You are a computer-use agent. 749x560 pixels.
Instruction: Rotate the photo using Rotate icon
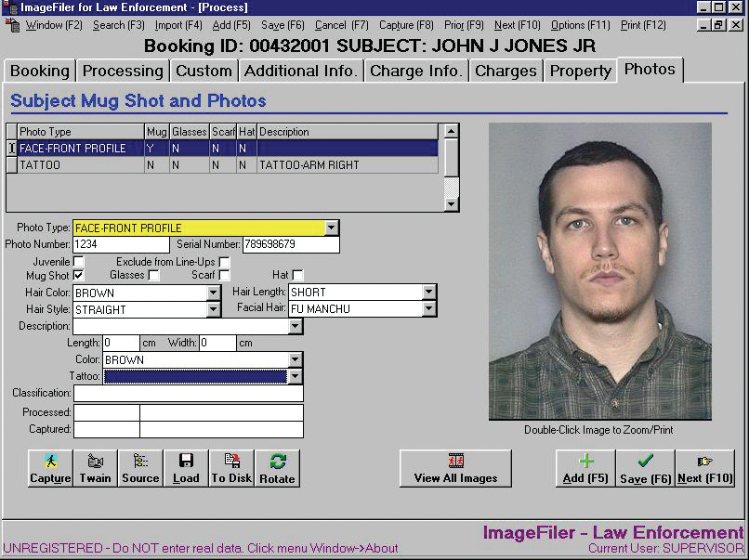[277, 468]
